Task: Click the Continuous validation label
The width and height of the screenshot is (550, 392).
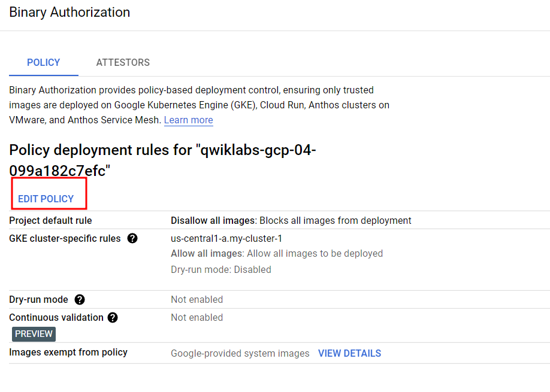Action: [56, 317]
